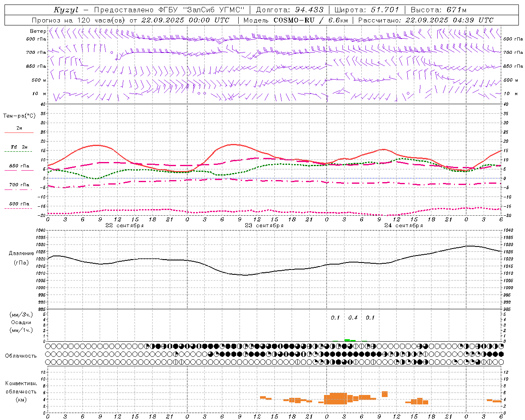This screenshot has width=525, height=420.
Task: Click the Широта: 51.701 value
Action: click(366, 10)
